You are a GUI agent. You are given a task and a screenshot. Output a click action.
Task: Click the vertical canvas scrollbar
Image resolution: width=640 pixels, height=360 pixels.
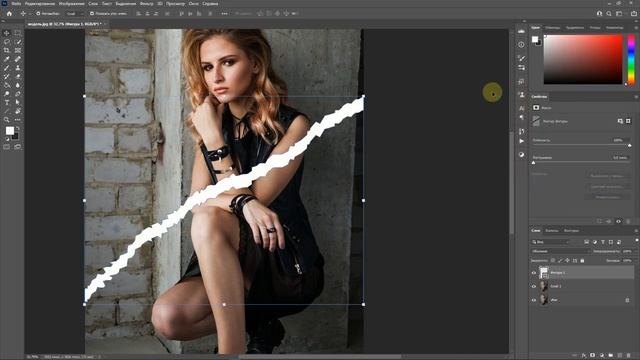[x=511, y=183]
